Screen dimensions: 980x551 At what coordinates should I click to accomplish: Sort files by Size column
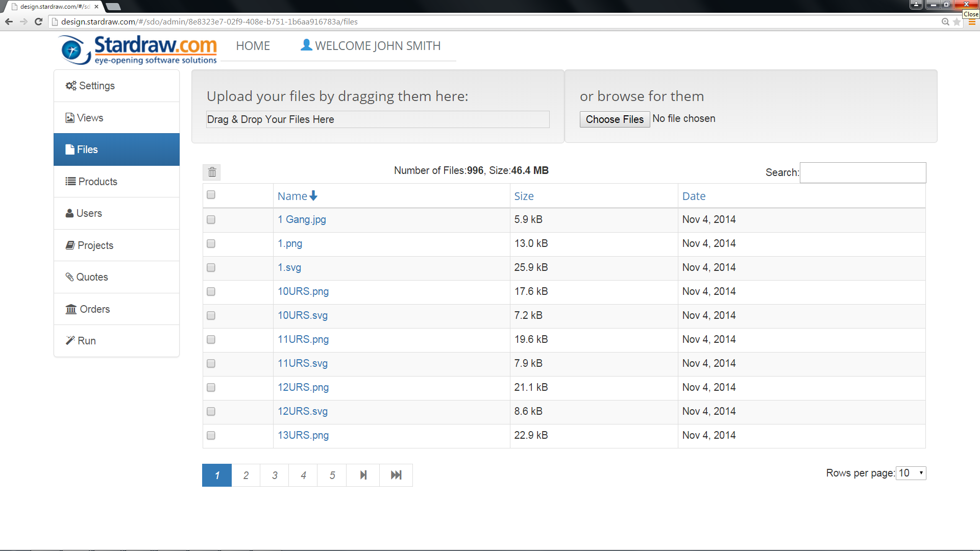(524, 196)
